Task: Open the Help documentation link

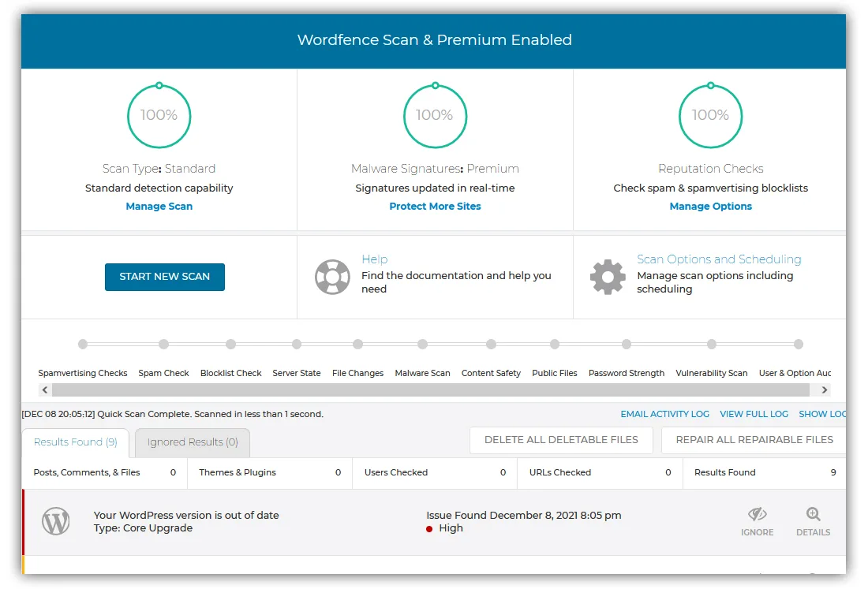Action: (375, 259)
